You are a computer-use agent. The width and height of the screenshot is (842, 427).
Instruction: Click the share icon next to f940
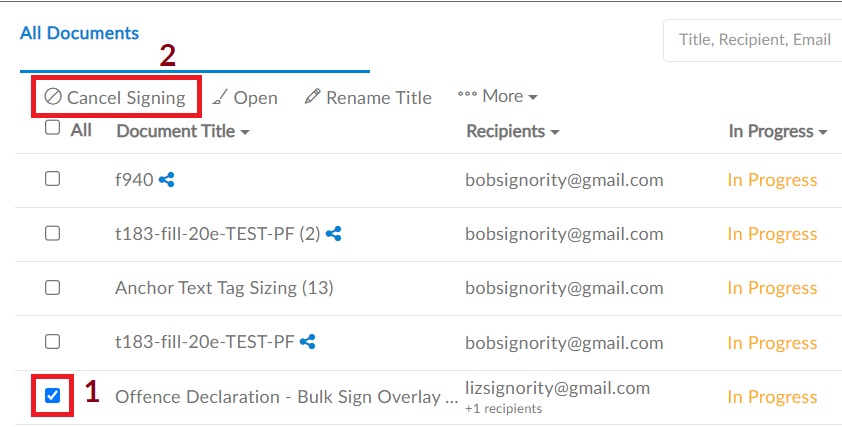coord(166,179)
